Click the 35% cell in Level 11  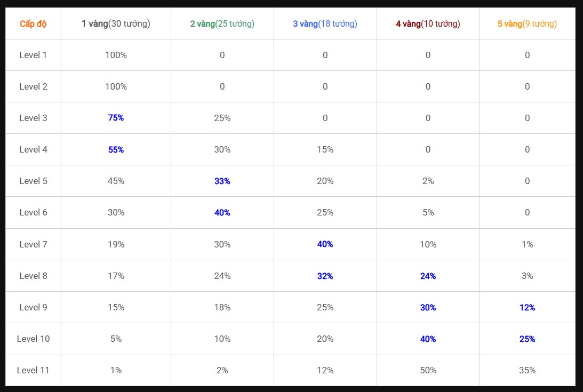(x=527, y=370)
